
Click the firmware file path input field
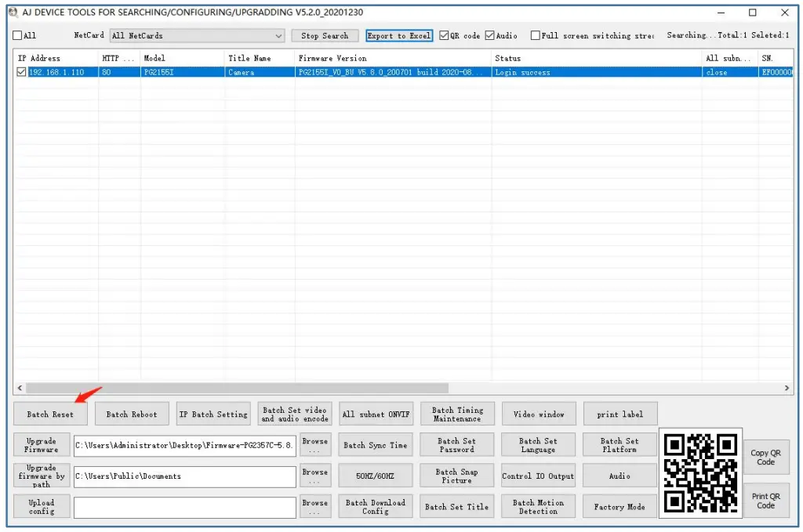pos(185,446)
